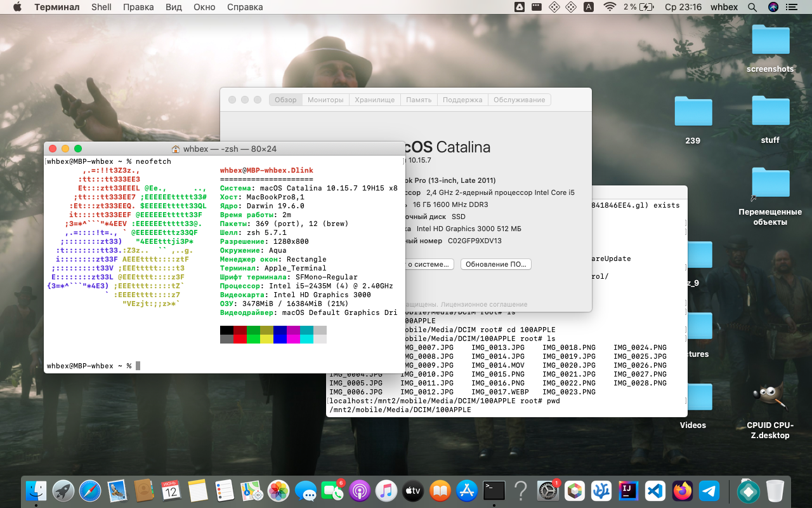Open the Правка menu
Image resolution: width=812 pixels, height=508 pixels.
[x=138, y=7]
